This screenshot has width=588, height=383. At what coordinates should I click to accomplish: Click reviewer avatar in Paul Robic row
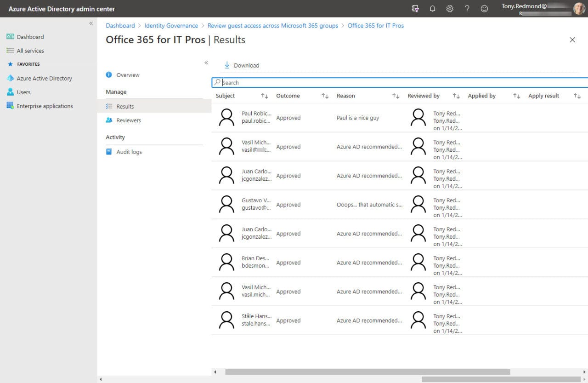pyautogui.click(x=418, y=118)
